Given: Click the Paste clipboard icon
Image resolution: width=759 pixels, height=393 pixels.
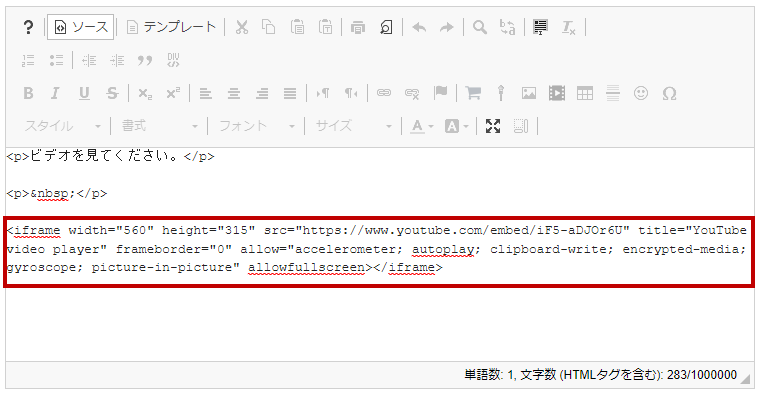Looking at the screenshot, I should coord(297,27).
